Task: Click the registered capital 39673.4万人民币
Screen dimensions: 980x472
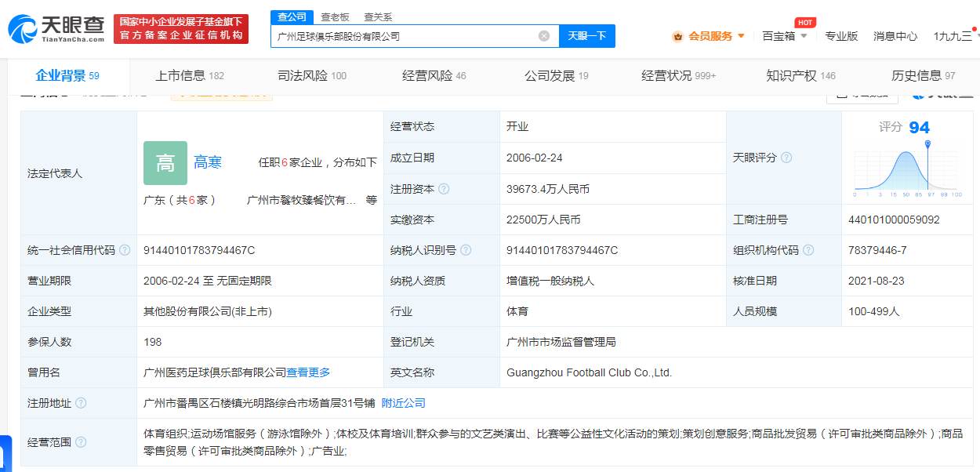Action: click(x=548, y=189)
